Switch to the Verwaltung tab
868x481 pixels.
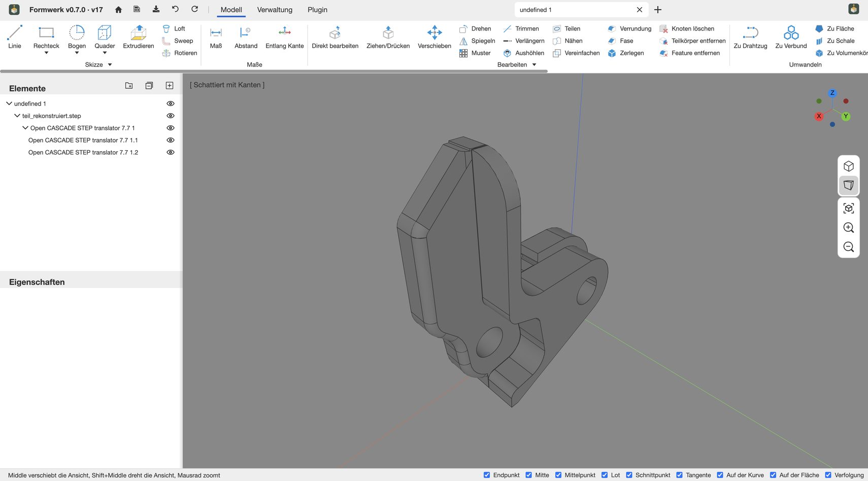(275, 10)
